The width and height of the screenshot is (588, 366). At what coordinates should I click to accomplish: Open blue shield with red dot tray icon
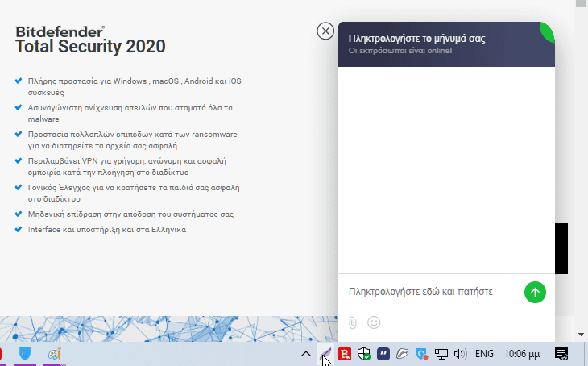click(422, 354)
